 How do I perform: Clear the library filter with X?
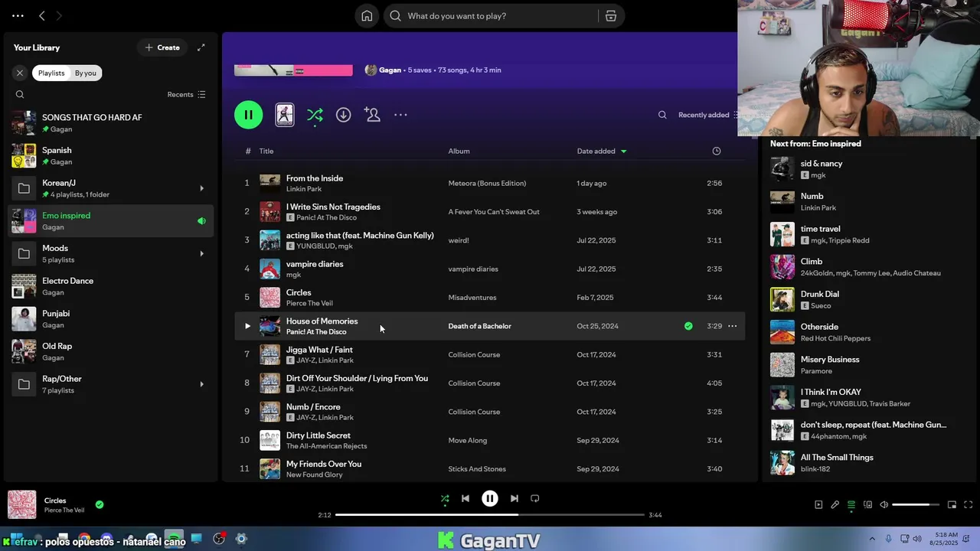coord(20,73)
